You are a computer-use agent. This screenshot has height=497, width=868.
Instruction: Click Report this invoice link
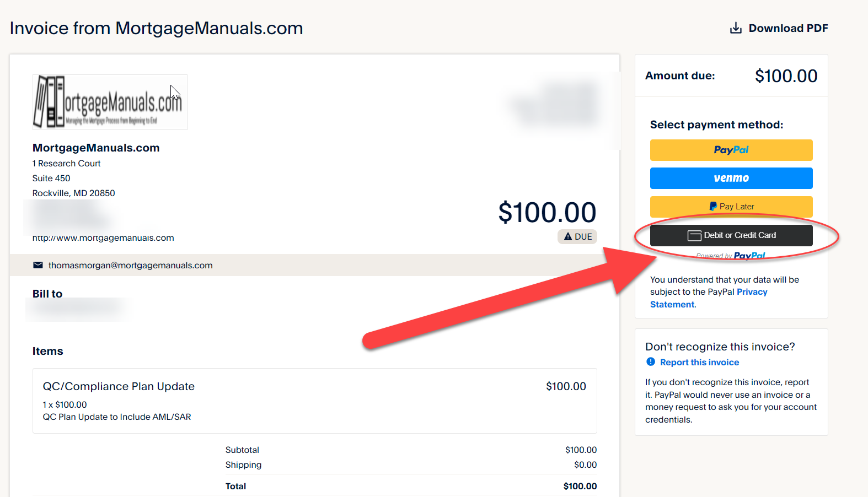point(699,362)
